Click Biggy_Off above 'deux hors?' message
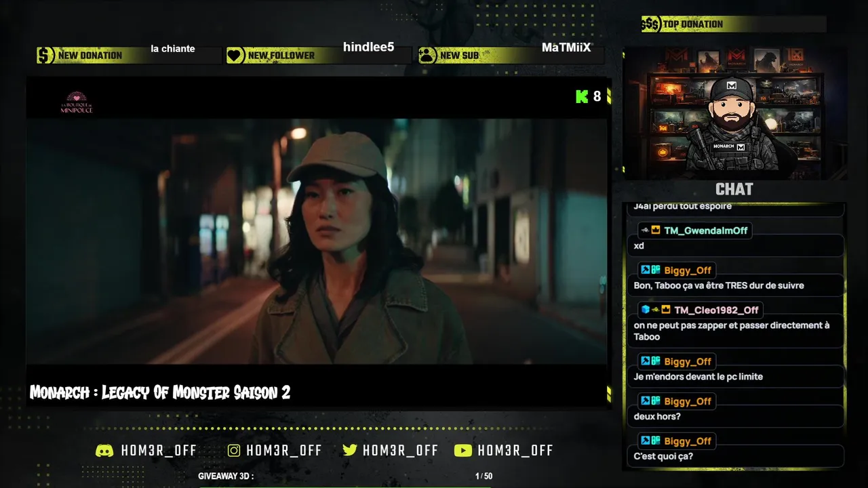 [688, 401]
